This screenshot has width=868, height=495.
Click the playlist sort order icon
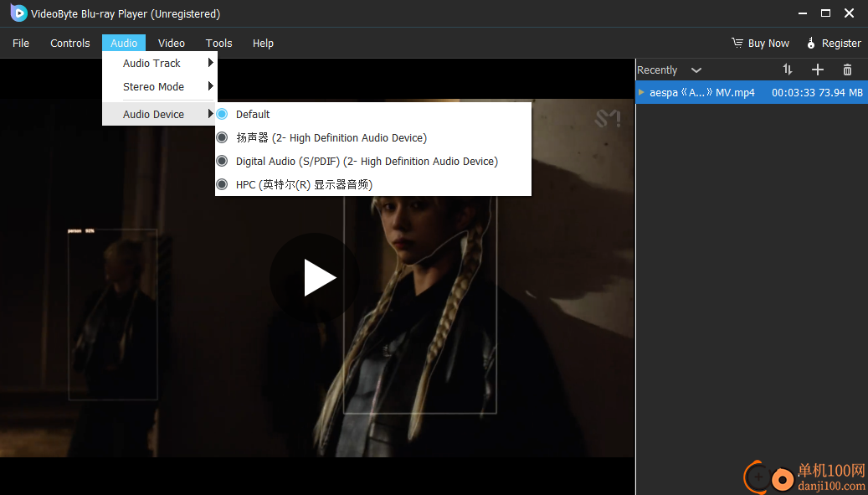coord(788,70)
